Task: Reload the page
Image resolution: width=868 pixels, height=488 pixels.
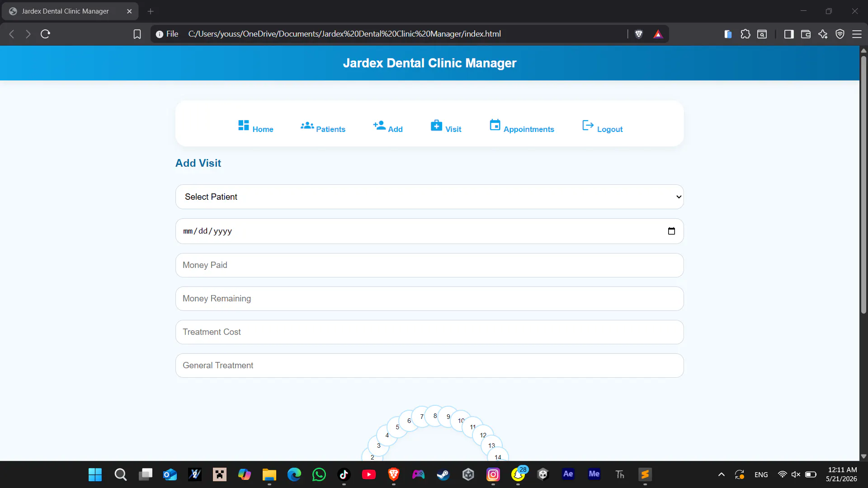Action: [45, 34]
